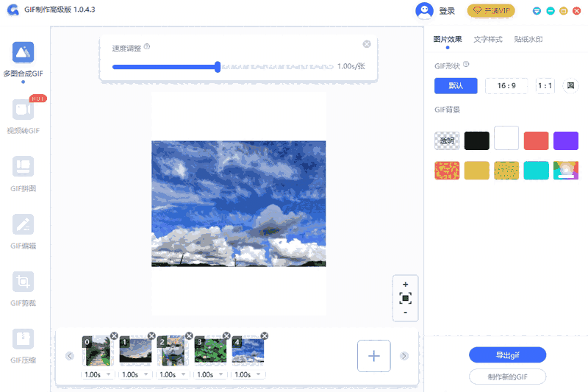
Task: Click the 开通VIP button
Action: tap(491, 10)
